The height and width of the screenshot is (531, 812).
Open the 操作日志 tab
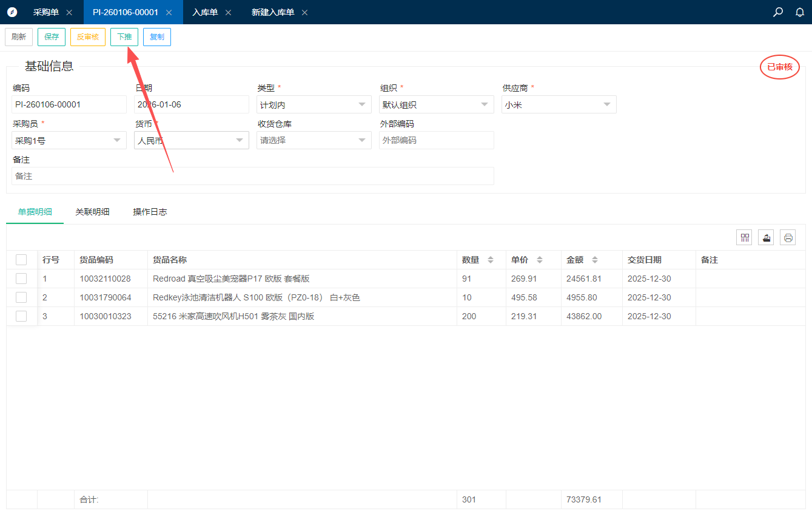click(x=150, y=212)
